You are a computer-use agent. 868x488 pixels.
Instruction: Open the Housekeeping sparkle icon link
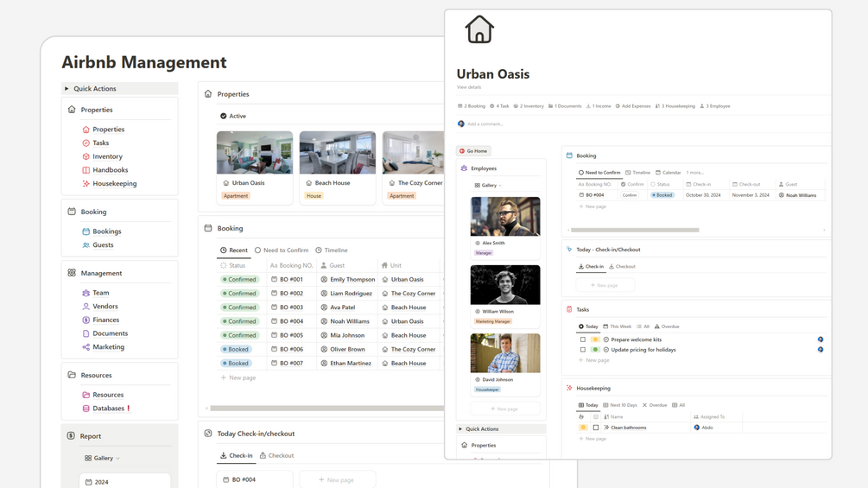(x=86, y=184)
